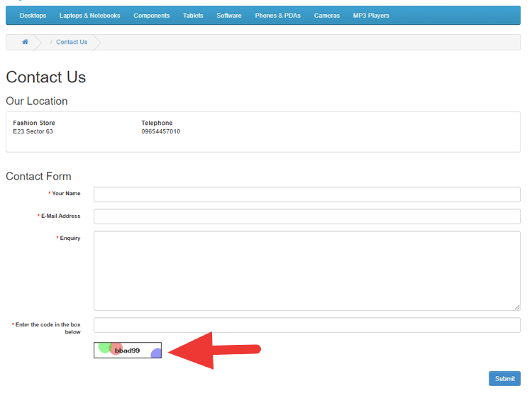532x396 pixels.
Task: Focus the Your Name field
Action: point(307,194)
